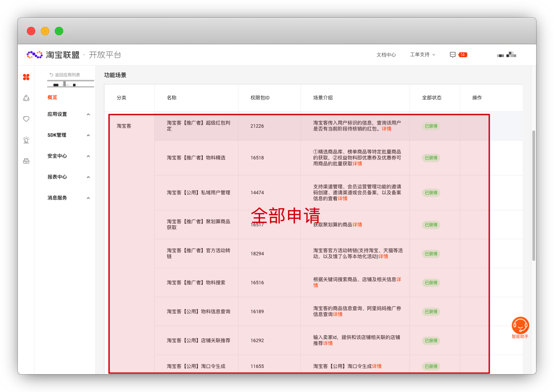The width and height of the screenshot is (554, 392).
Task: Click 已获得 status for ID 18294
Action: [x=431, y=254]
